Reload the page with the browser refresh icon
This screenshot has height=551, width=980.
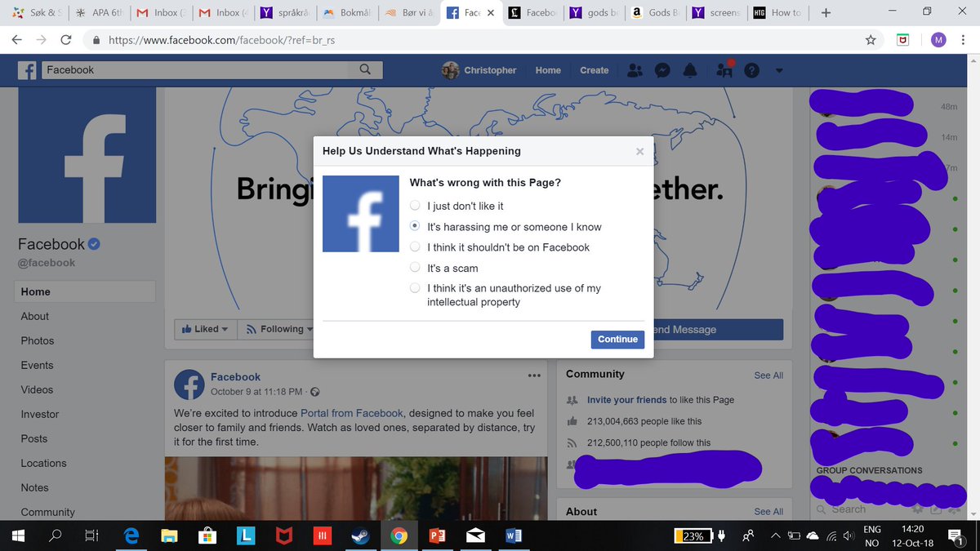pos(66,39)
